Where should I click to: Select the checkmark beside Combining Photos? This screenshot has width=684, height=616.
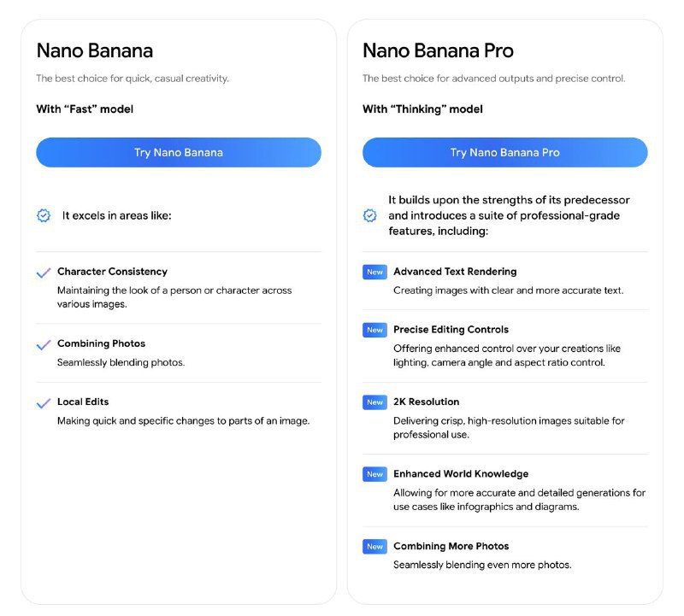tap(44, 343)
